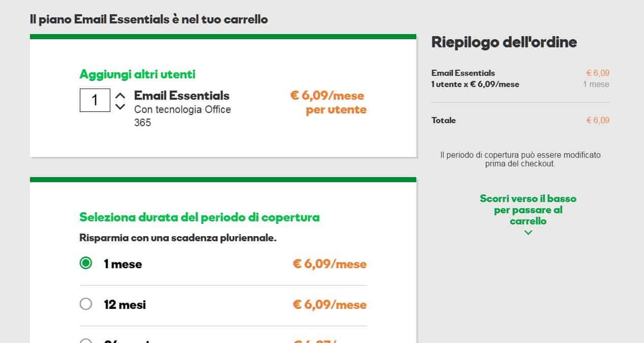This screenshot has width=644, height=343.
Task: Select the '12 mesi' coverage period
Action: pos(85,304)
